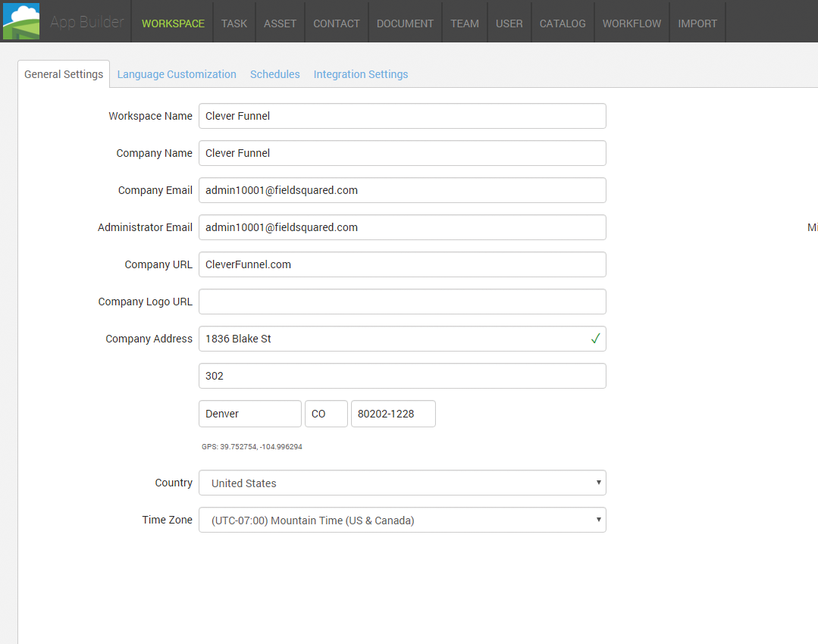Screen dimensions: 818x644
Task: Click the Company Email label
Action: click(x=155, y=190)
